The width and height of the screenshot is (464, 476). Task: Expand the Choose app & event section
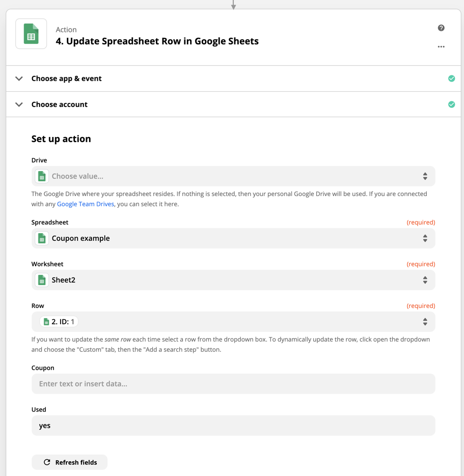pos(19,78)
